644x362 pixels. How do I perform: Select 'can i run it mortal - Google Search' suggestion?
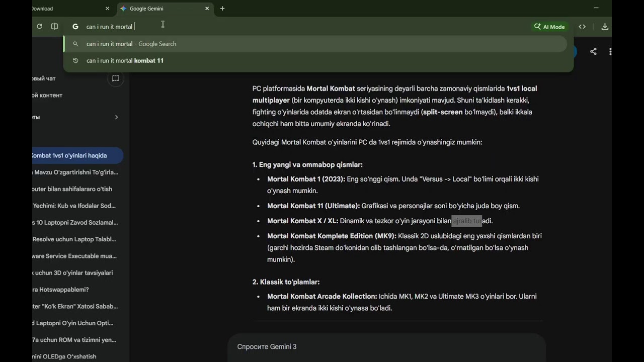315,44
